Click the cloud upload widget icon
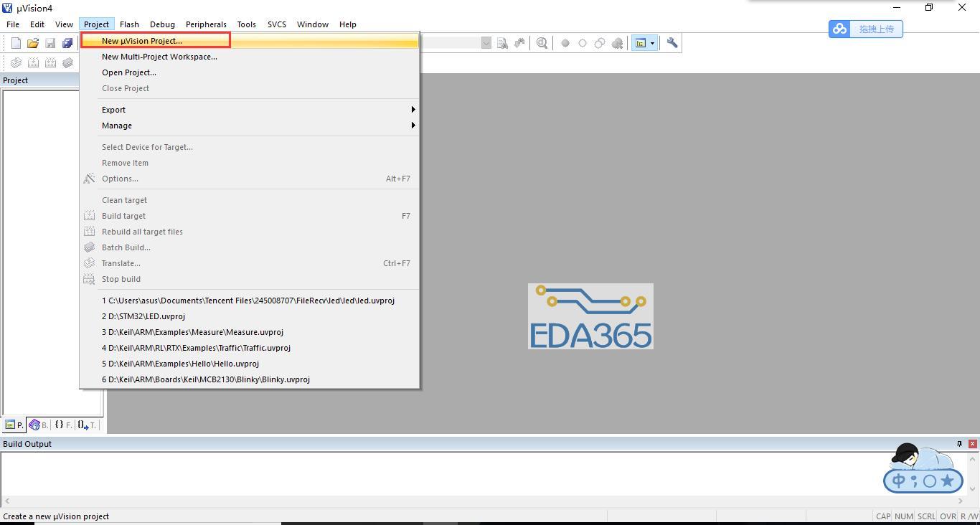The width and height of the screenshot is (980, 525). [x=839, y=29]
